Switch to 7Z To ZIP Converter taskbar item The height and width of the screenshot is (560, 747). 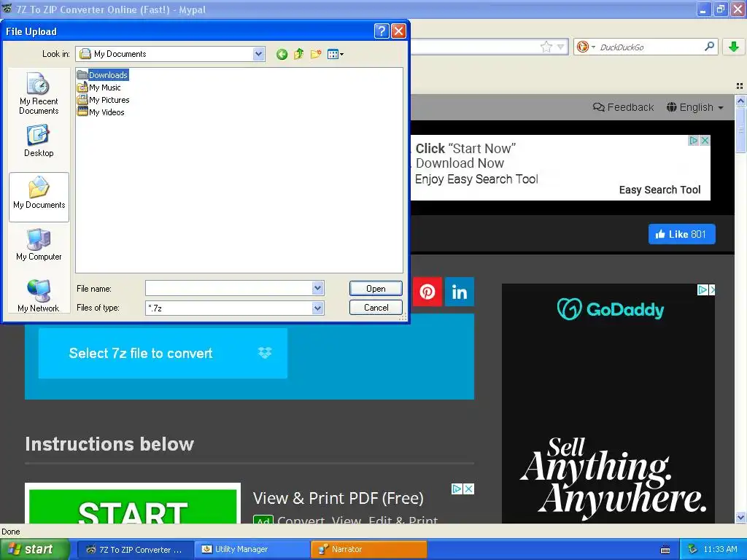point(135,550)
